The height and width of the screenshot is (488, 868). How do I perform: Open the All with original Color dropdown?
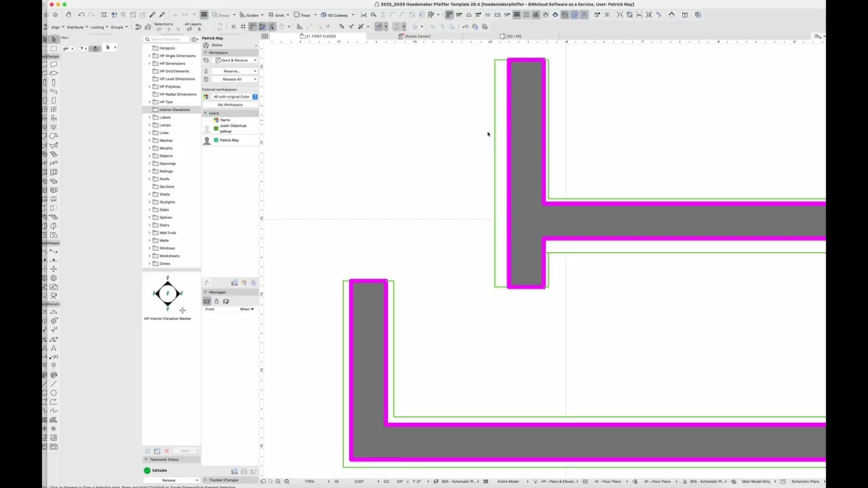(235, 97)
